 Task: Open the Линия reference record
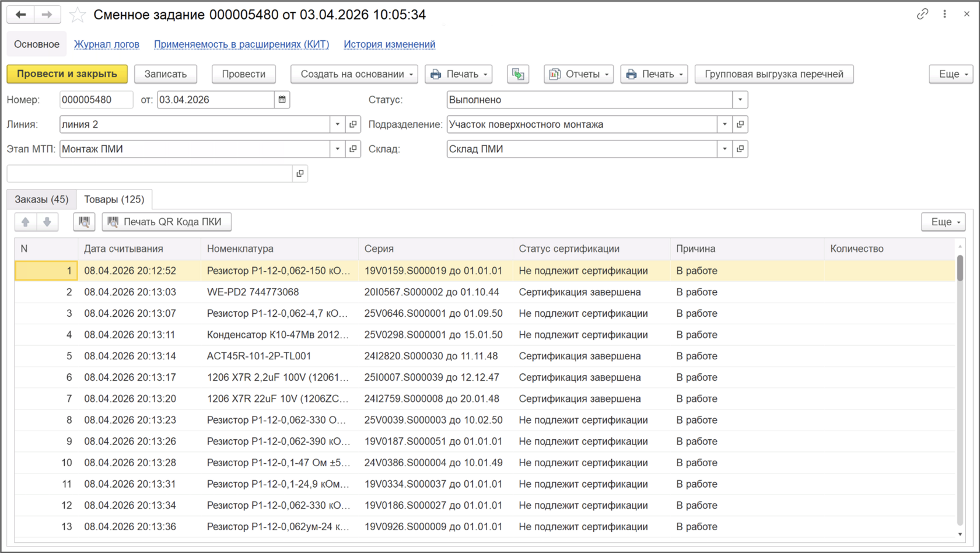(353, 124)
